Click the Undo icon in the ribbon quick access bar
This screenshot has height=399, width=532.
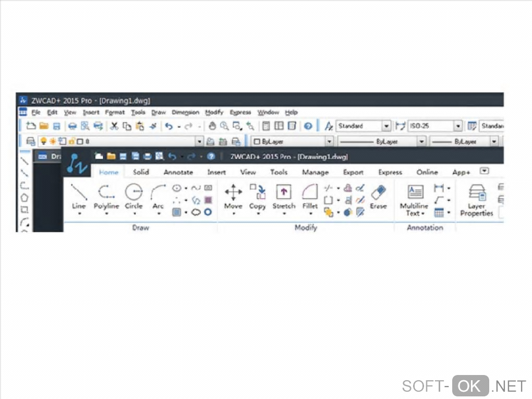[x=172, y=156]
